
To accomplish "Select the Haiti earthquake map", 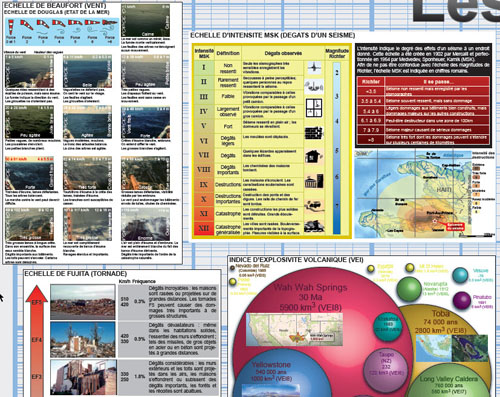I will 413,194.
